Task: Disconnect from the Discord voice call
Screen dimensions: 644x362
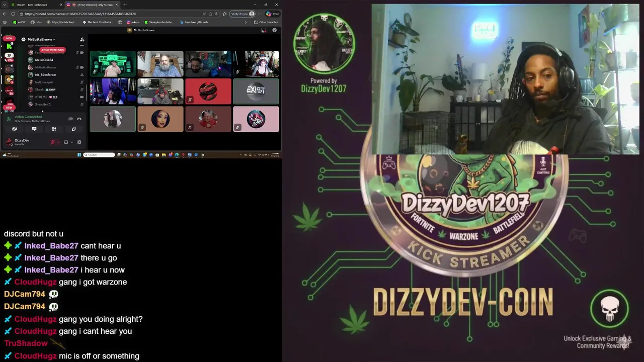Action: 79,119
